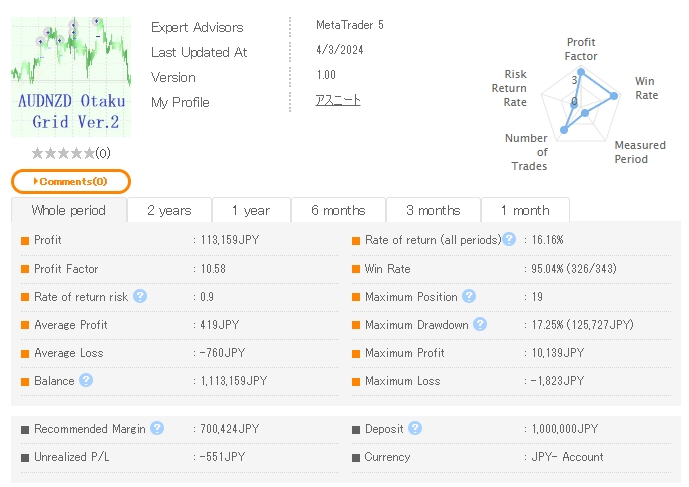Click the Recommended Margin value 700,424JPY
Viewport: 689px width, 487px height.
click(230, 429)
